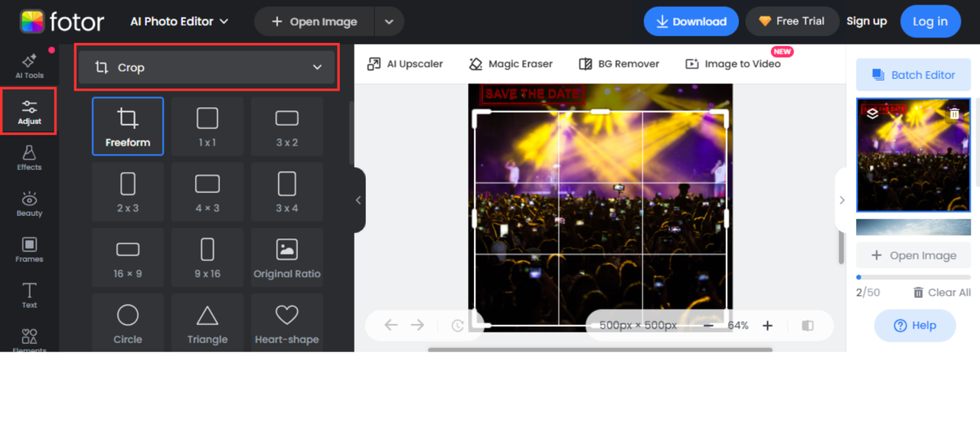Start the Free Trial

792,21
